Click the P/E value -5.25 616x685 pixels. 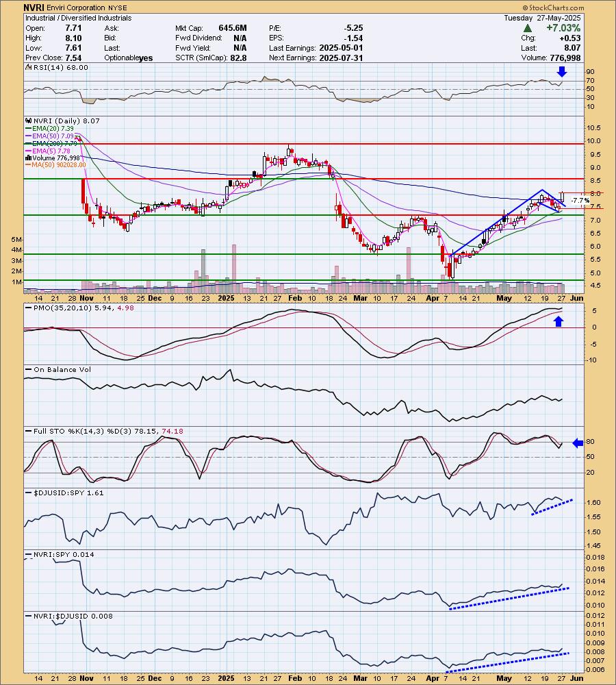point(352,28)
